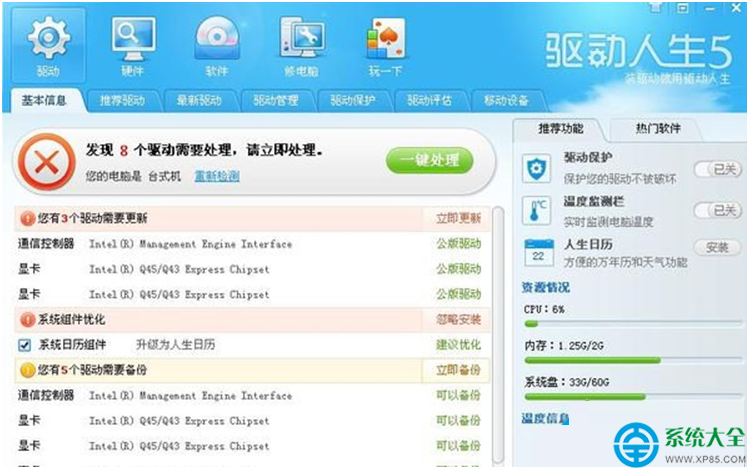Click the 您的电脑是 台式机 text
The width and height of the screenshot is (748, 470).
point(133,177)
